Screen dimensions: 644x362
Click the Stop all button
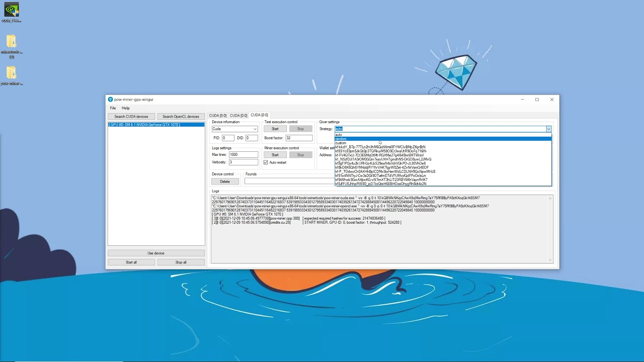181,262
